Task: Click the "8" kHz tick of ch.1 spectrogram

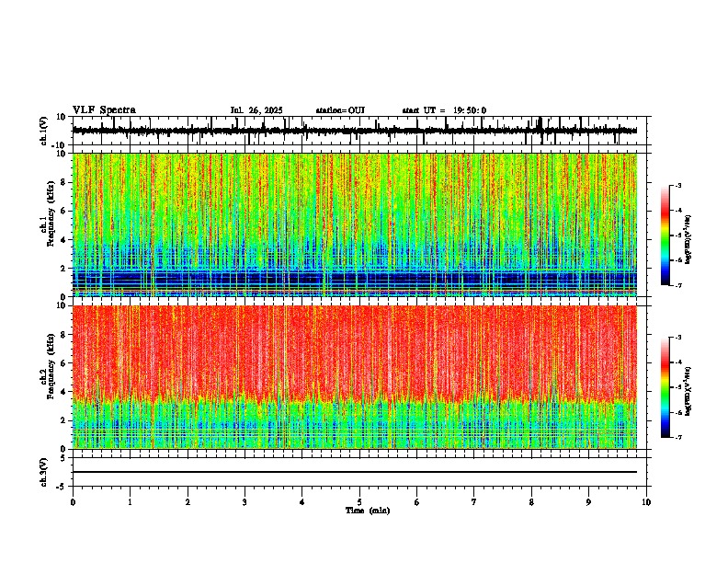Action: (x=64, y=182)
